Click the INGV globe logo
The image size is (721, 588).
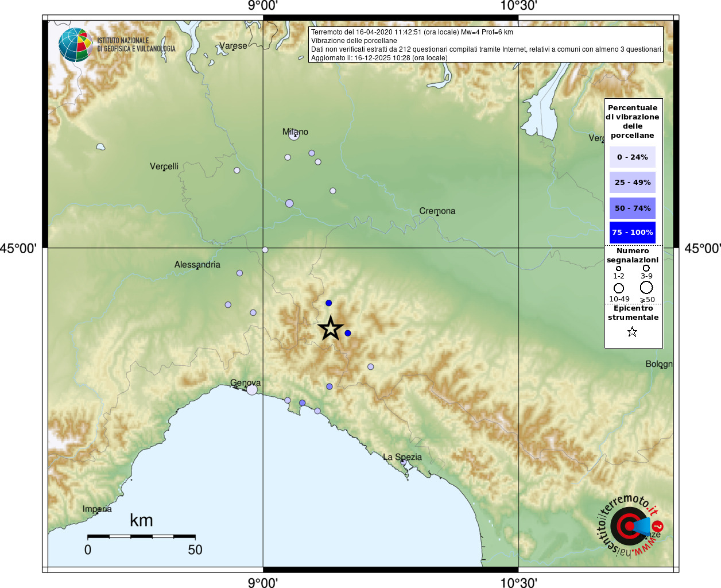(75, 45)
